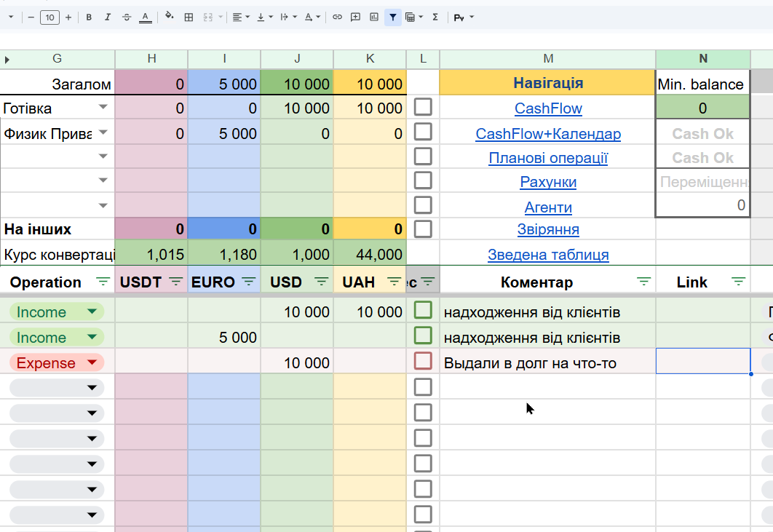Select Min. balance cell
Screen dimensions: 773x532
[703, 83]
